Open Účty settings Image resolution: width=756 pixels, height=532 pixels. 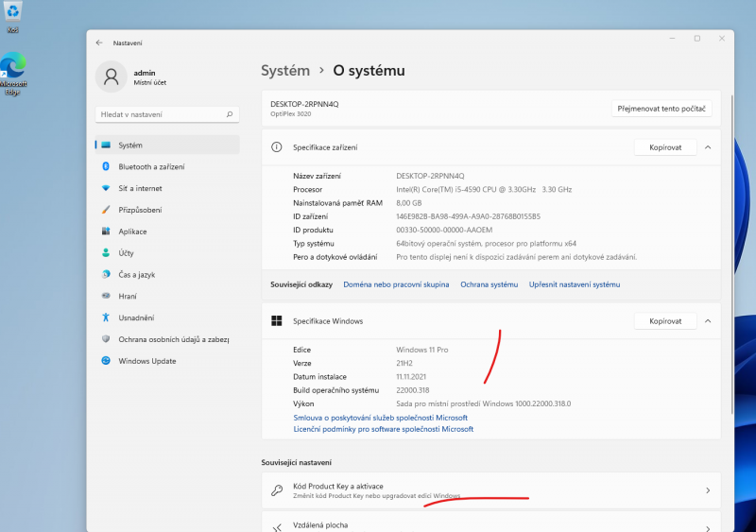click(167, 252)
